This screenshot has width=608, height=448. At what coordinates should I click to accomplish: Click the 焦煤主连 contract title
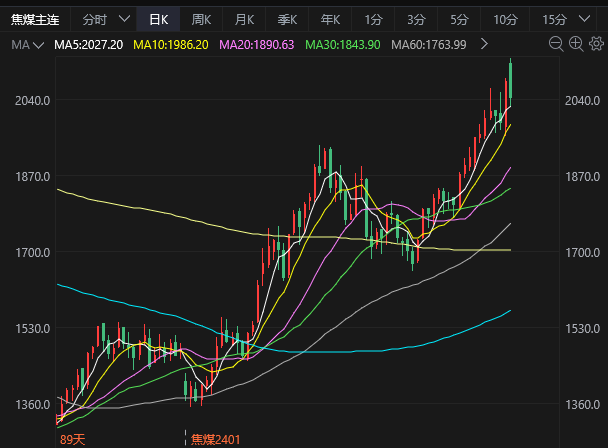pyautogui.click(x=34, y=19)
